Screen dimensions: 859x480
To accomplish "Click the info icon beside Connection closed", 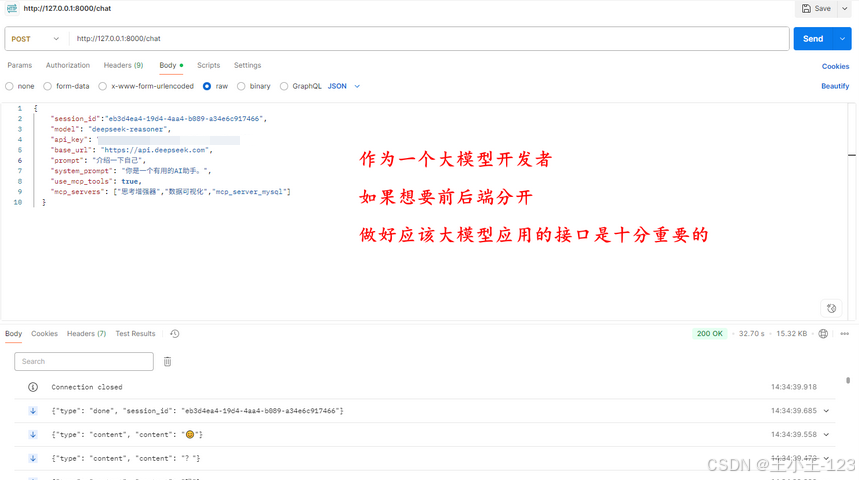I will click(x=33, y=387).
